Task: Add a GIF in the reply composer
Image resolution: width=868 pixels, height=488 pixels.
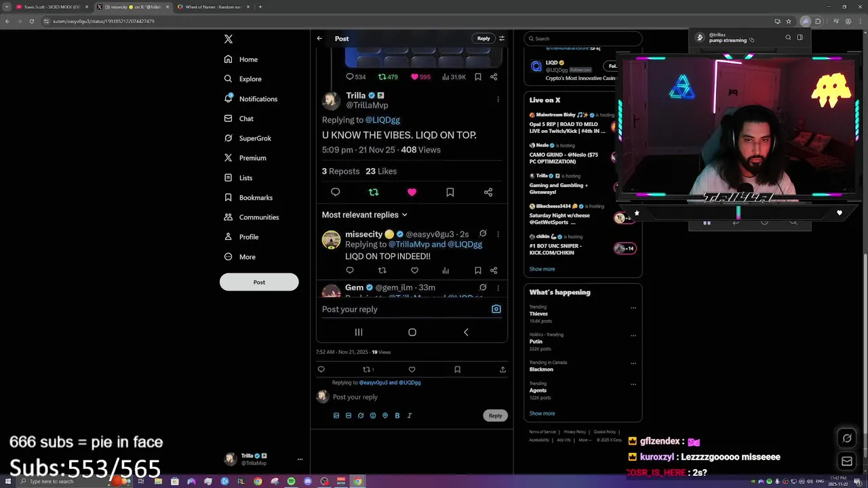Action: (x=349, y=415)
